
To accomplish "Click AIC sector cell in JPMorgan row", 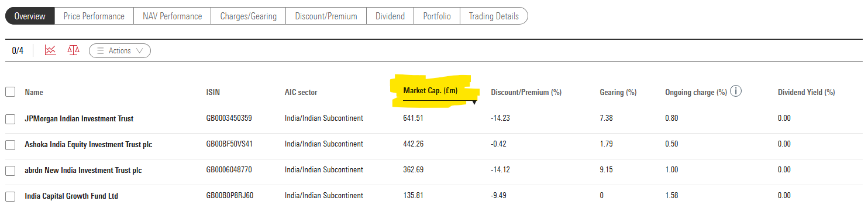I will [324, 118].
